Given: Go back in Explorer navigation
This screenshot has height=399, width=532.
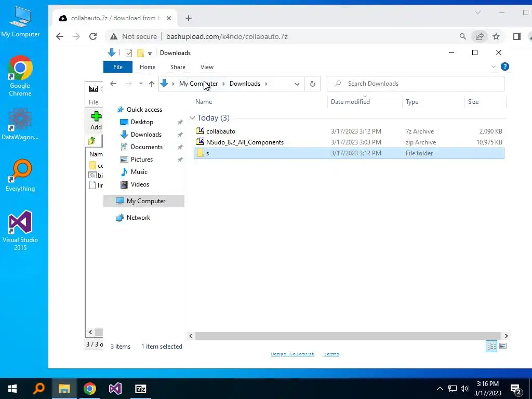Looking at the screenshot, I should point(113,84).
